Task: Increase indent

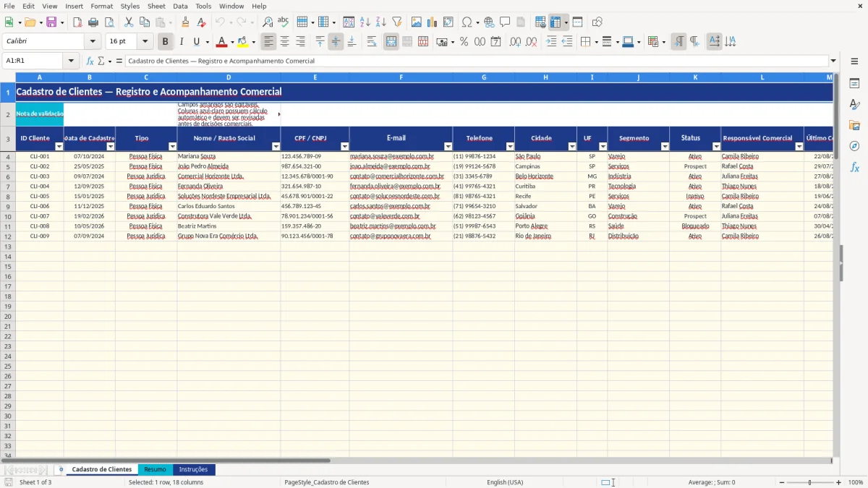Action: pyautogui.click(x=551, y=42)
